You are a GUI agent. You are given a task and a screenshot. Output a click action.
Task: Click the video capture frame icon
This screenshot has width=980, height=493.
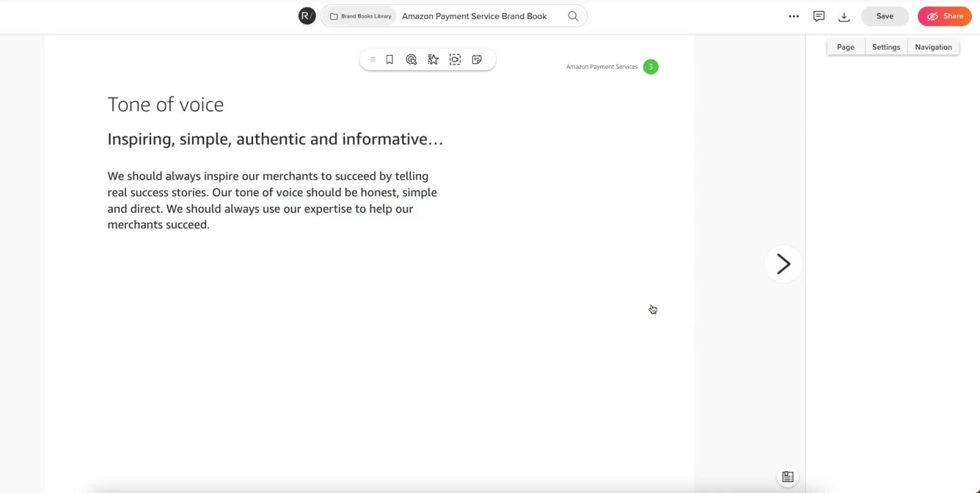pos(455,60)
